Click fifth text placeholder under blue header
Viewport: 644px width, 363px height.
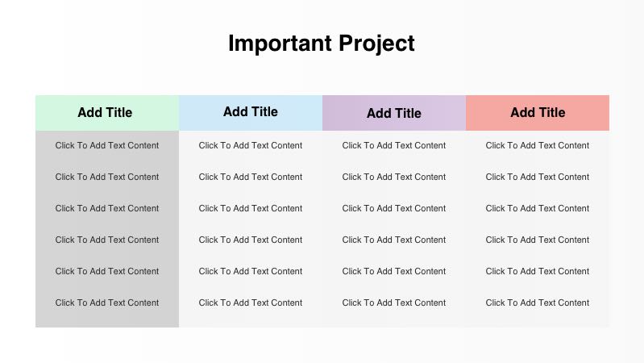pyautogui.click(x=251, y=272)
